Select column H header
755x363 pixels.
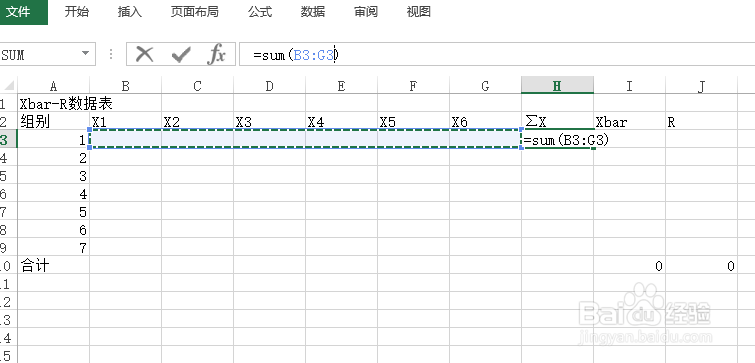tap(557, 86)
